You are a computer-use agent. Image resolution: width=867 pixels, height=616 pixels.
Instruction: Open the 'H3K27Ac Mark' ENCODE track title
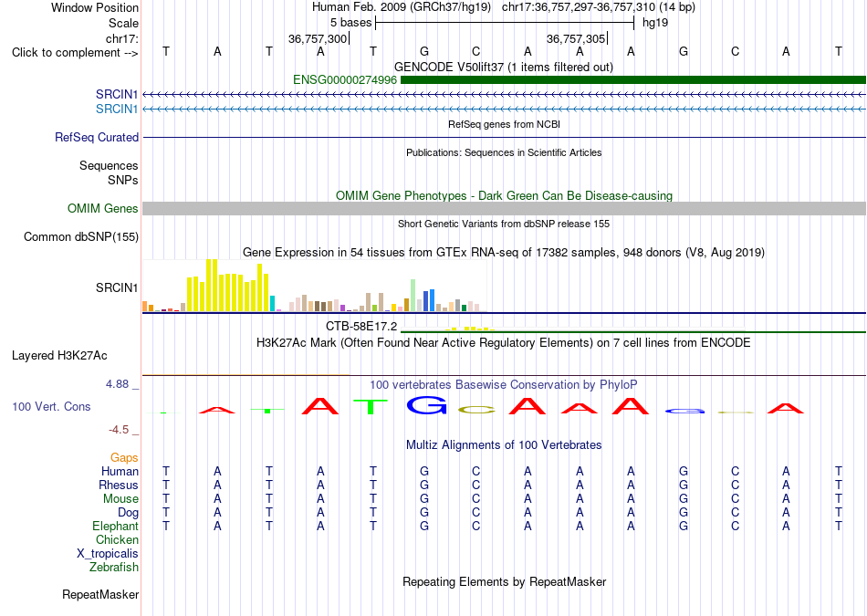pyautogui.click(x=504, y=343)
